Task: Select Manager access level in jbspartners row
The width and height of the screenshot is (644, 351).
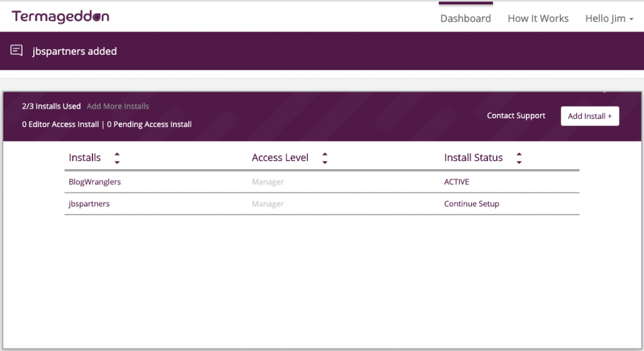Action: click(x=268, y=204)
